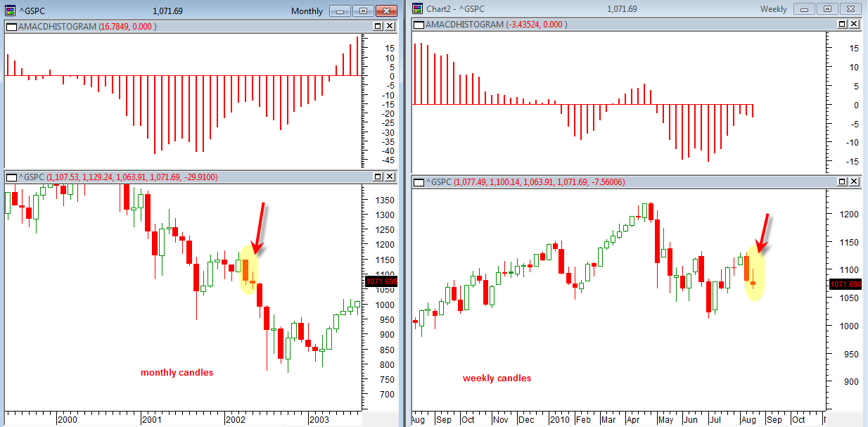Minimize the Monthly ^GSPC chart window

[340, 11]
